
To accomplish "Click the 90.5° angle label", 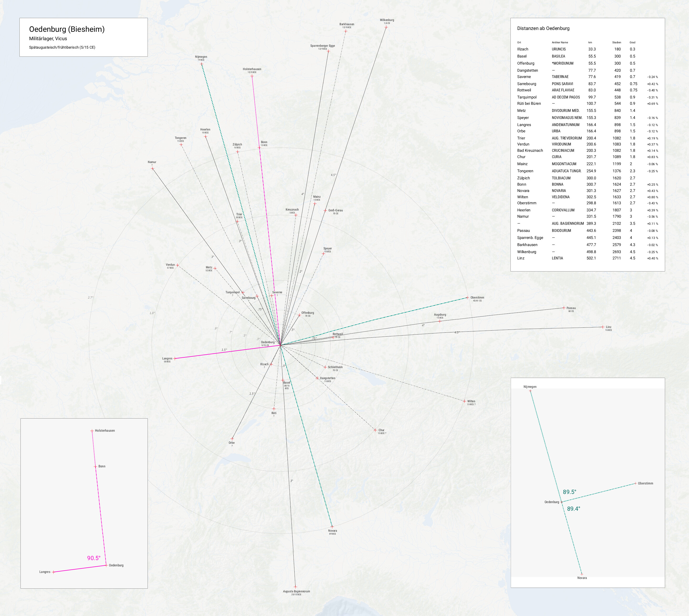I will [94, 558].
